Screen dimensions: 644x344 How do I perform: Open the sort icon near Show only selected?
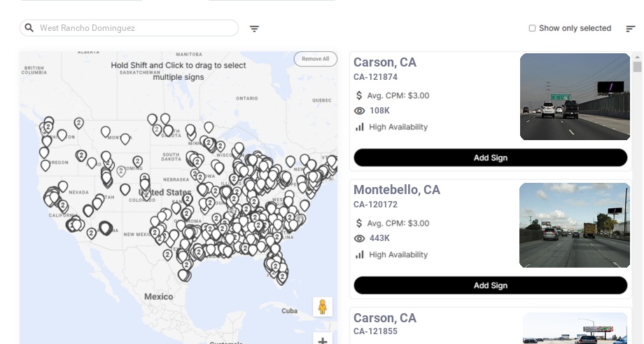pyautogui.click(x=630, y=29)
